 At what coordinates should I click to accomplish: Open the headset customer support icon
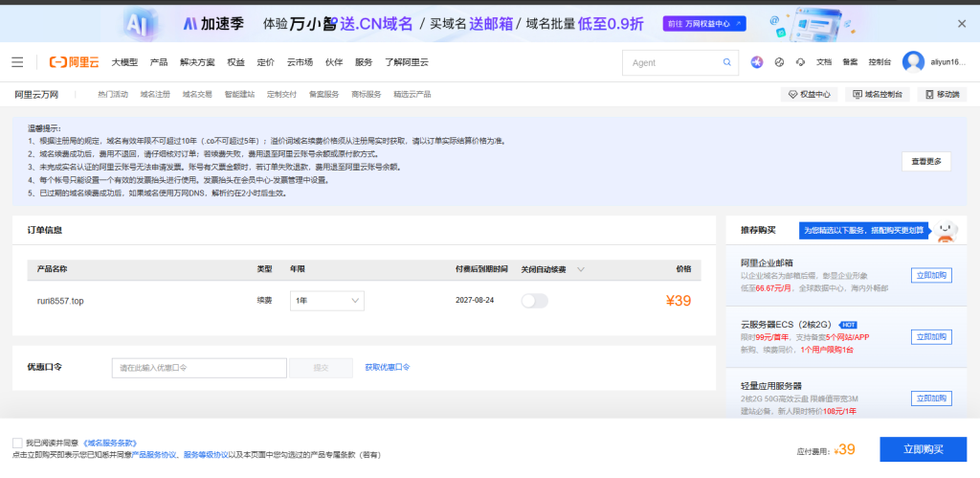tap(800, 62)
